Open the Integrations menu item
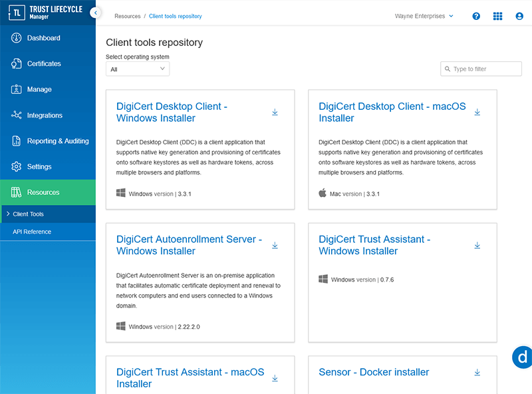This screenshot has height=394, width=532. pyautogui.click(x=48, y=115)
